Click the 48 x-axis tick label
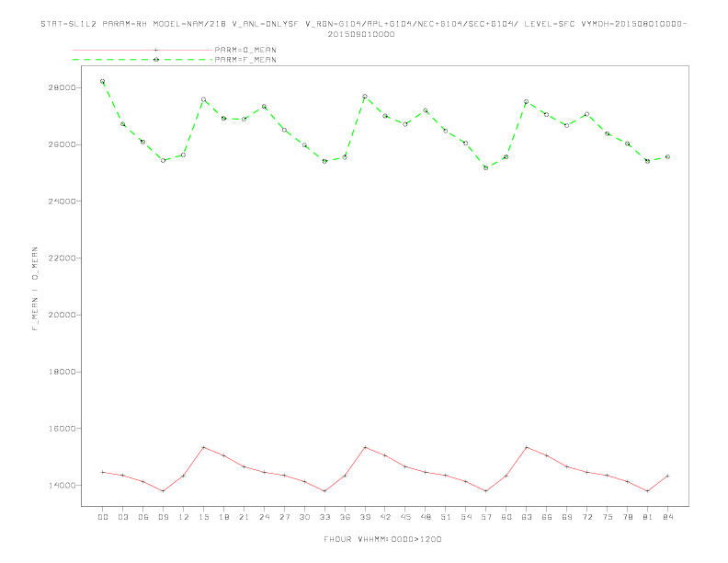728x563 pixels. [x=426, y=517]
